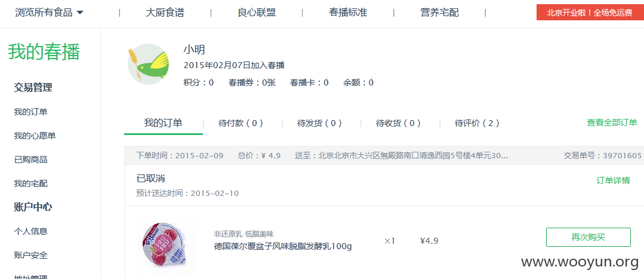The image size is (644, 279).
Task: Click the 查看全部订单 link
Action: coord(612,122)
